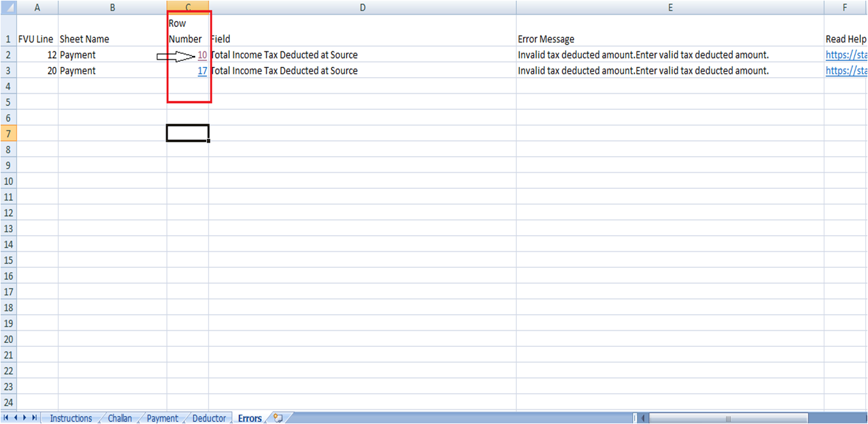Viewport: 868px width, 424px height.
Task: Click the Select All corner triangle
Action: [7, 7]
